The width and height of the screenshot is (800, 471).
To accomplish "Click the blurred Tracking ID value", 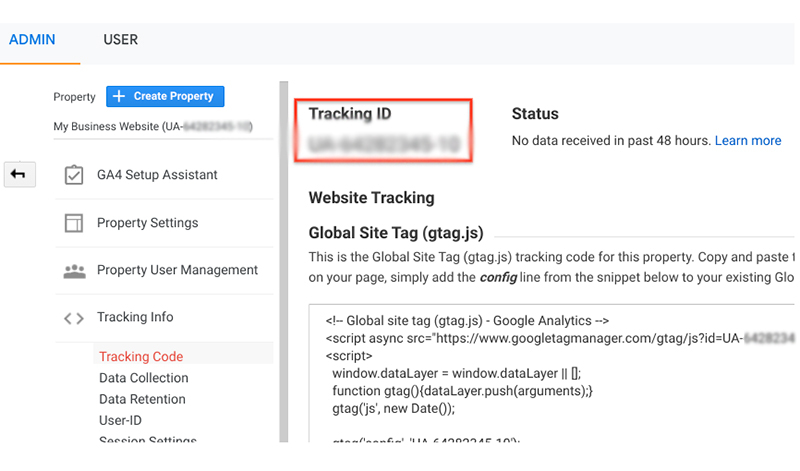I will pos(384,144).
